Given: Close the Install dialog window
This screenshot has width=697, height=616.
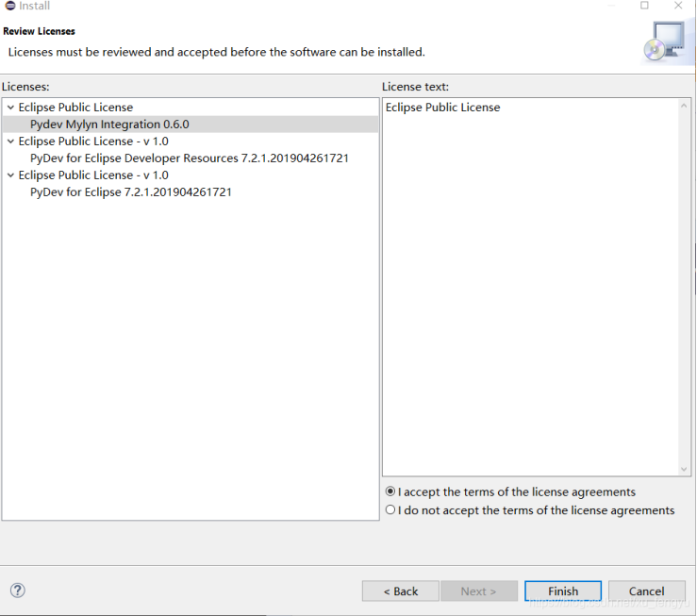Looking at the screenshot, I should point(678,6).
